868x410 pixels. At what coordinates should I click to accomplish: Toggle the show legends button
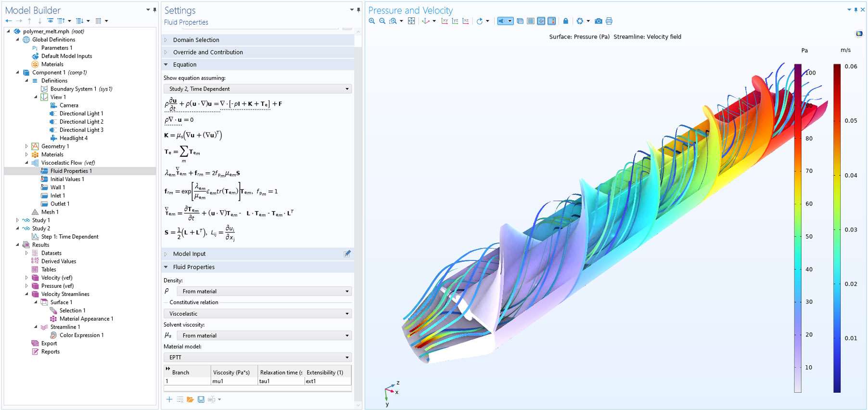(552, 21)
